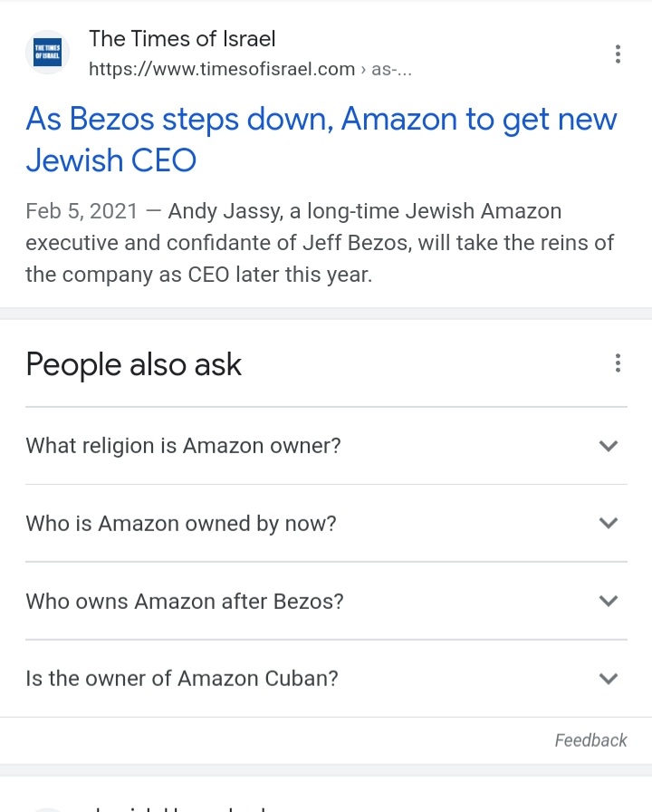Click the 'Jewish CEO' headline line
This screenshot has width=652, height=812.
tap(111, 160)
